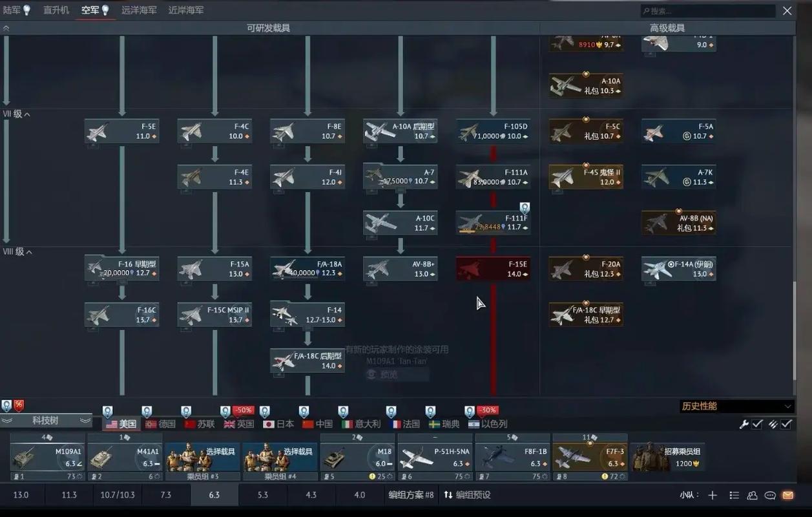The image size is (812, 517).
Task: Select the F-105D aircraft card
Action: coord(494,131)
